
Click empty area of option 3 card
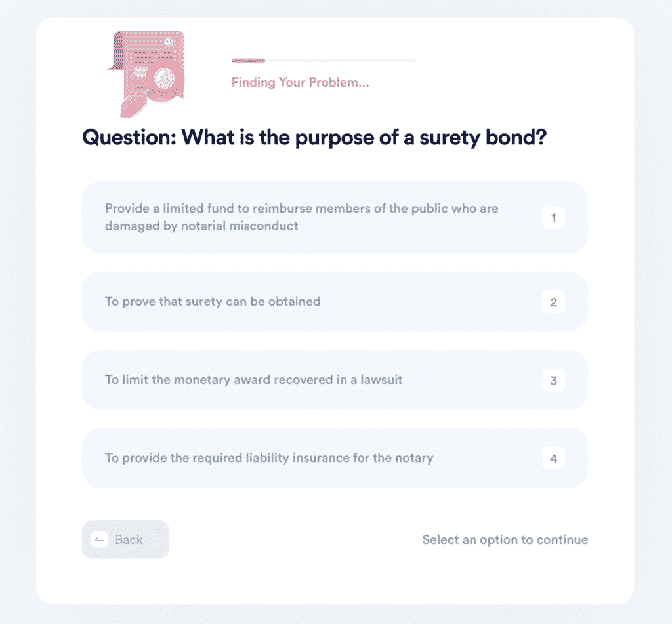pos(471,380)
